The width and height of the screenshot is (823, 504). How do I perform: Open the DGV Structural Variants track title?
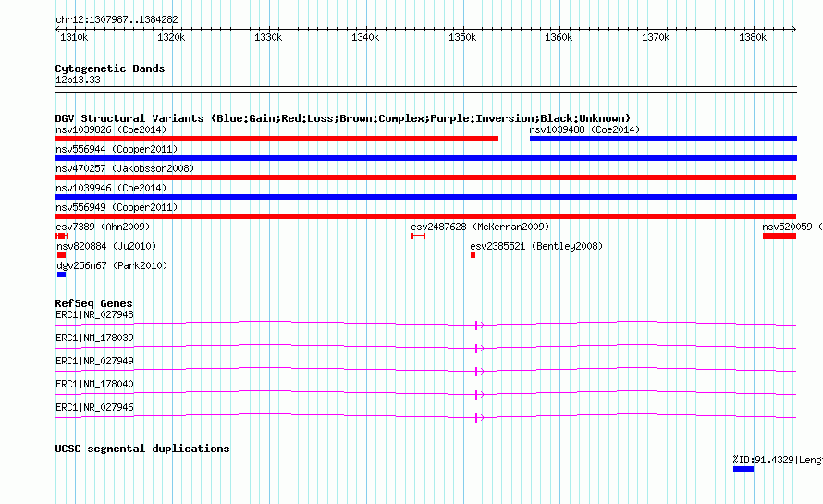tap(343, 118)
